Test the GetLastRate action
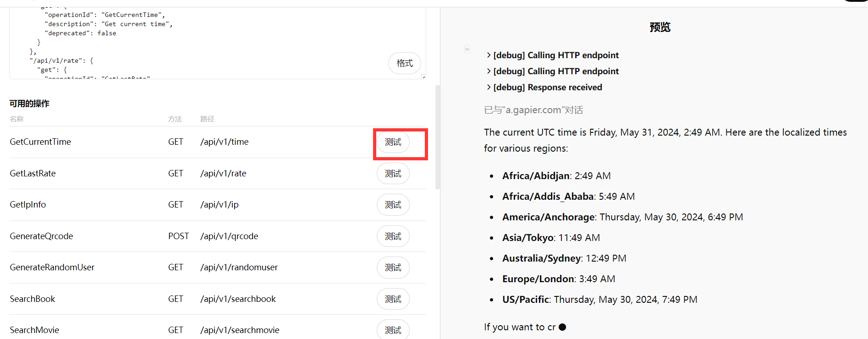The height and width of the screenshot is (339, 868). (393, 174)
